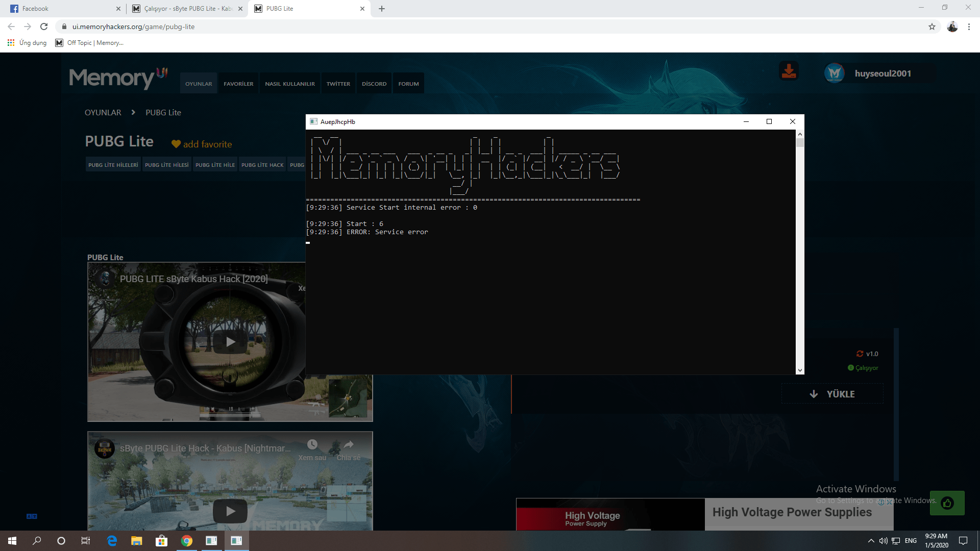
Task: Maximize the AuepJhcpHb console window
Action: click(x=769, y=121)
